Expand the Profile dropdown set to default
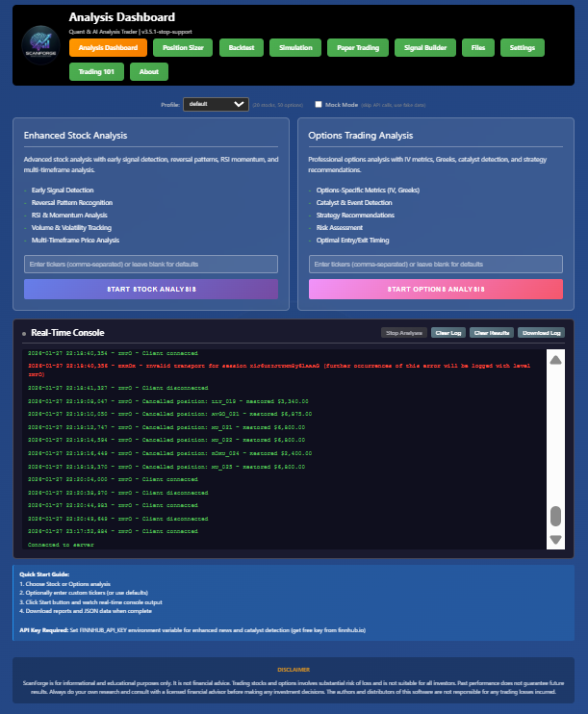 click(x=216, y=104)
